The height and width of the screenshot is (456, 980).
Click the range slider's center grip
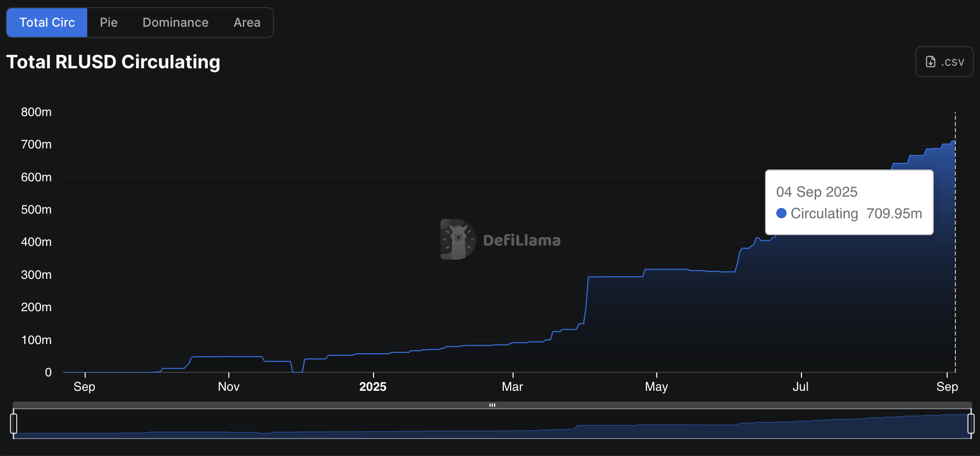[x=492, y=405]
